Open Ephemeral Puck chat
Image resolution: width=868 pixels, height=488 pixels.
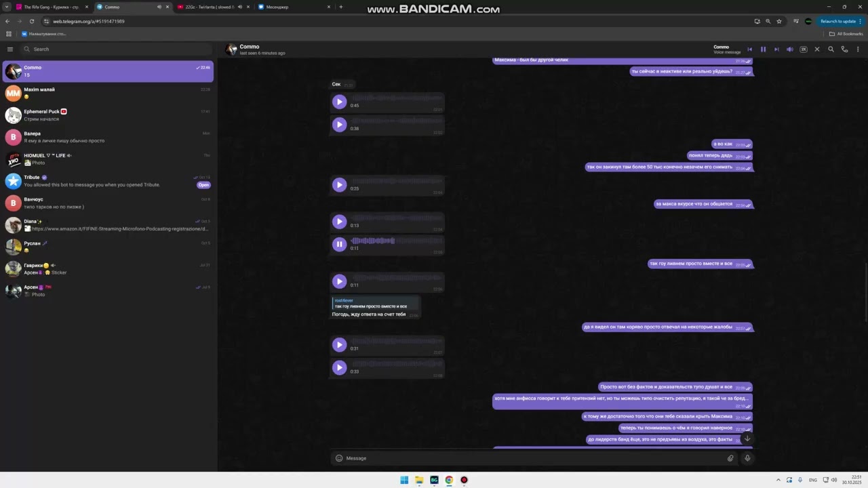click(x=108, y=115)
